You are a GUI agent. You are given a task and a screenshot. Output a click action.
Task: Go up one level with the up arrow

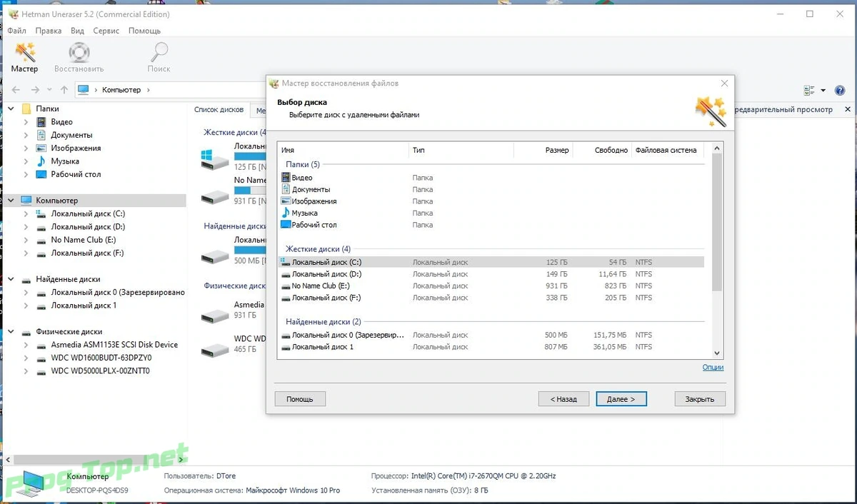pos(64,90)
